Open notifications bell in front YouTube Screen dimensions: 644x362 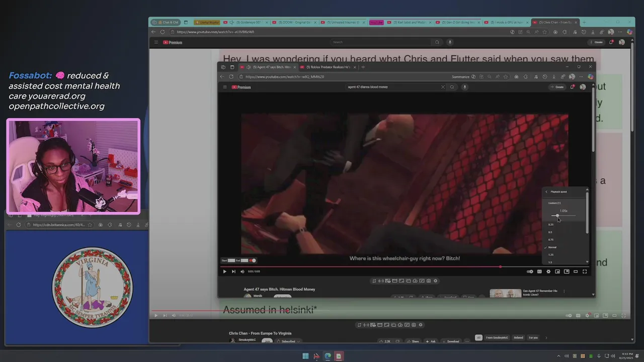(573, 87)
